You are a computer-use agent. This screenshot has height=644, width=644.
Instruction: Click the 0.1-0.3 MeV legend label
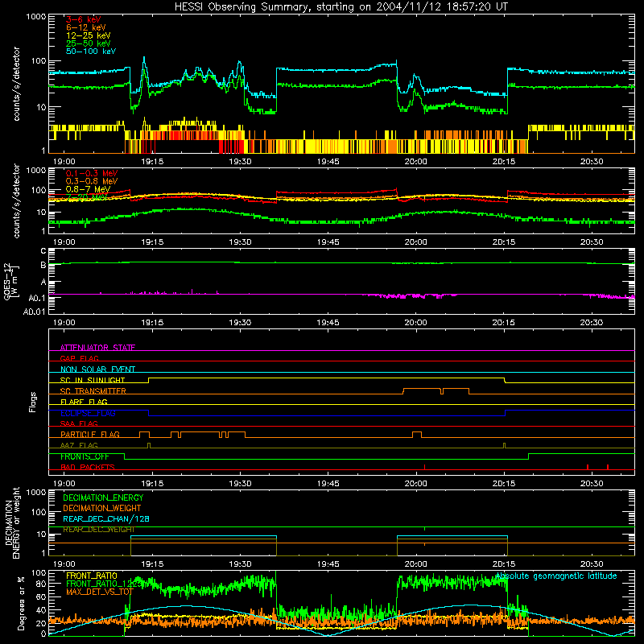point(92,173)
